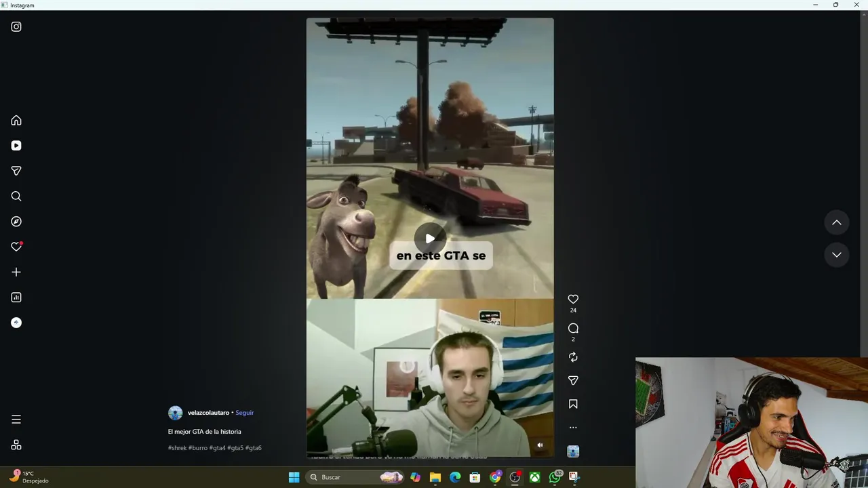The image size is (868, 488).
Task: Create a new post with plus icon
Action: coord(16,272)
